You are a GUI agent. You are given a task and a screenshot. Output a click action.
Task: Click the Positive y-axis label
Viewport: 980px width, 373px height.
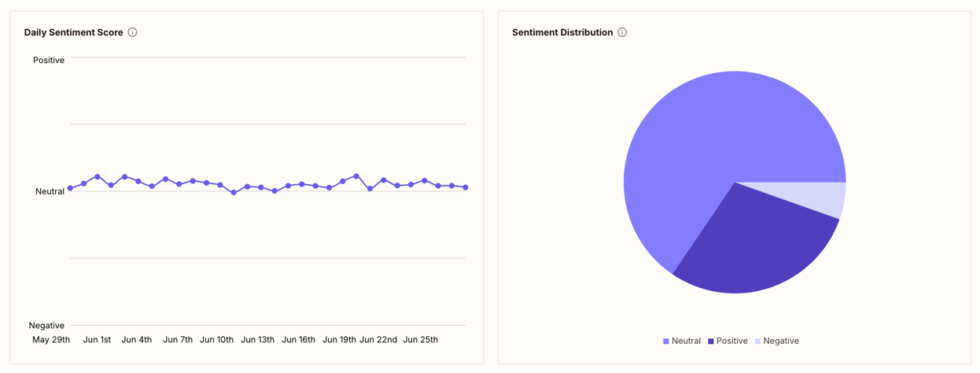(x=49, y=61)
